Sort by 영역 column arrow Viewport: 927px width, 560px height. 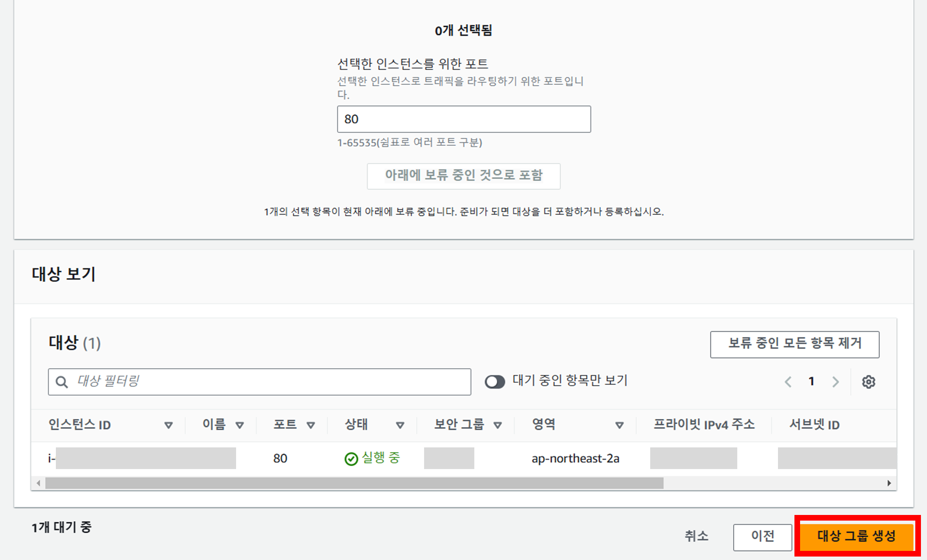point(619,425)
